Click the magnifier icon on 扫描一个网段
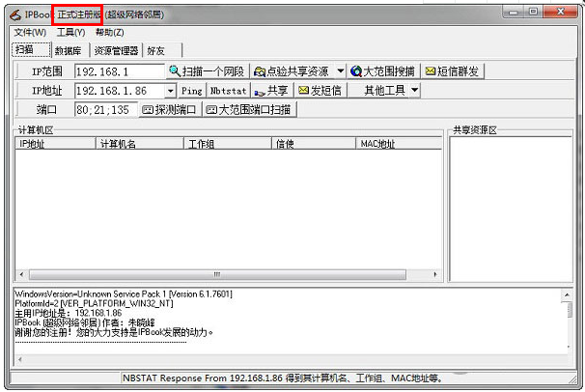Screen dimensions: 585x392 (175, 70)
